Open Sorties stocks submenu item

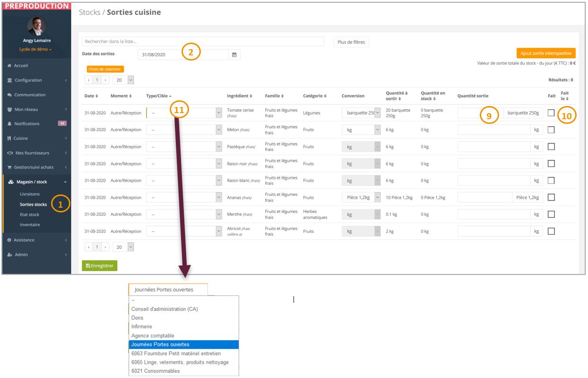click(33, 204)
